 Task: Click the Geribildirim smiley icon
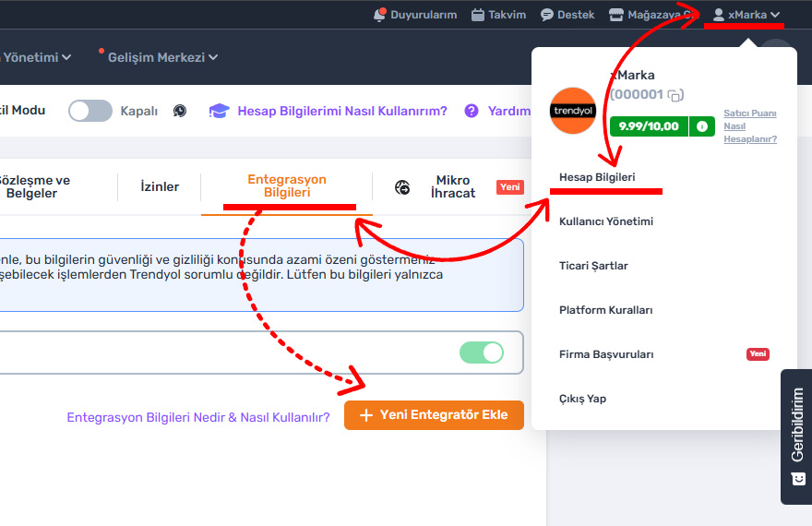tap(798, 479)
